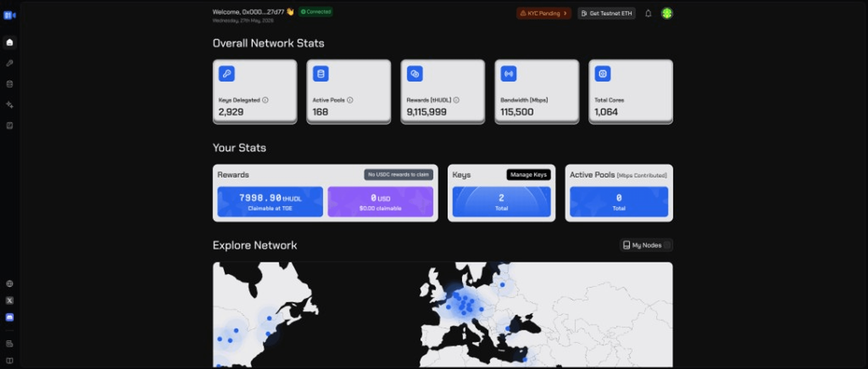Click the 7998.90 tHUDL rewards tile
The width and height of the screenshot is (868, 369).
270,202
